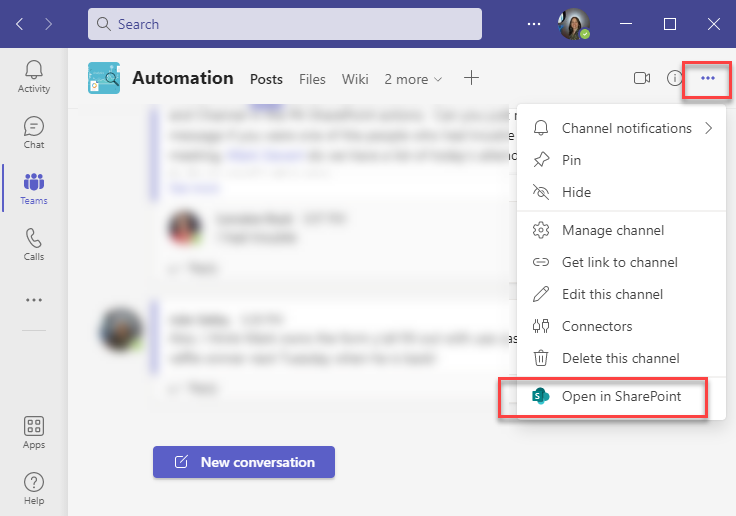
Task: Add a tab with the plus icon
Action: coord(471,78)
